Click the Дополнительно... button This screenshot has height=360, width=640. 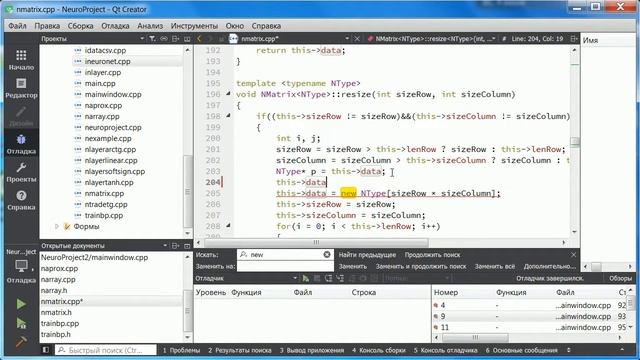click(x=549, y=267)
